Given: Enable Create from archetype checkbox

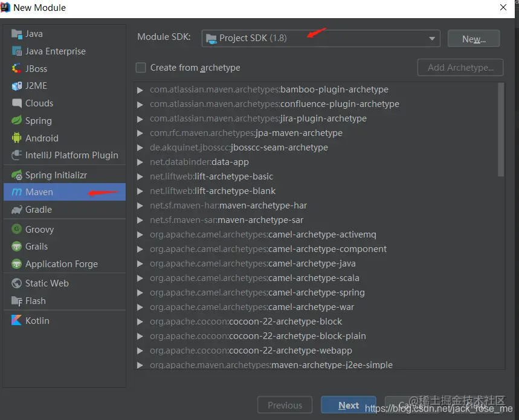Looking at the screenshot, I should [x=141, y=68].
